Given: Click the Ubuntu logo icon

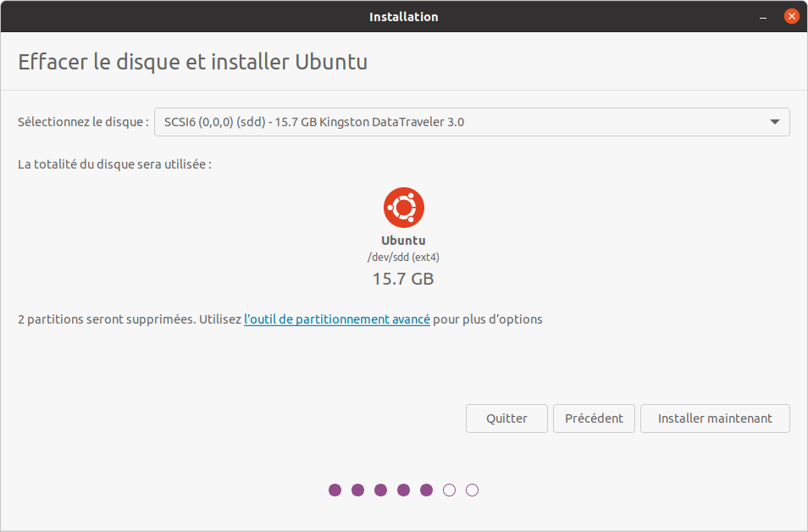Looking at the screenshot, I should [403, 208].
